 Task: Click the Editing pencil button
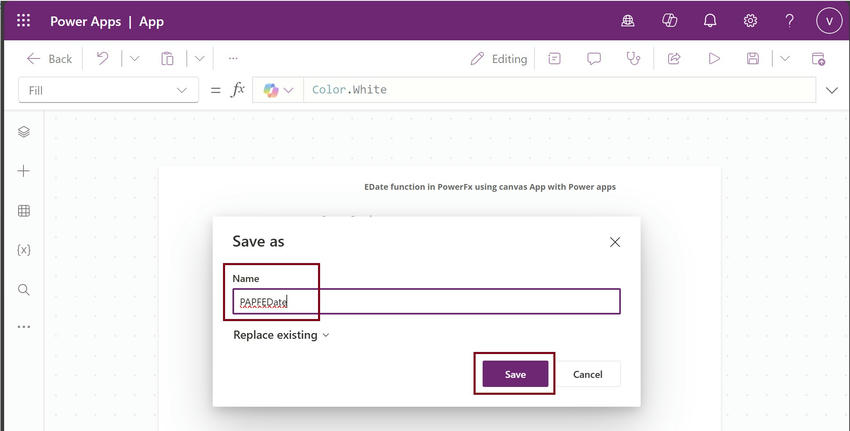pos(499,59)
